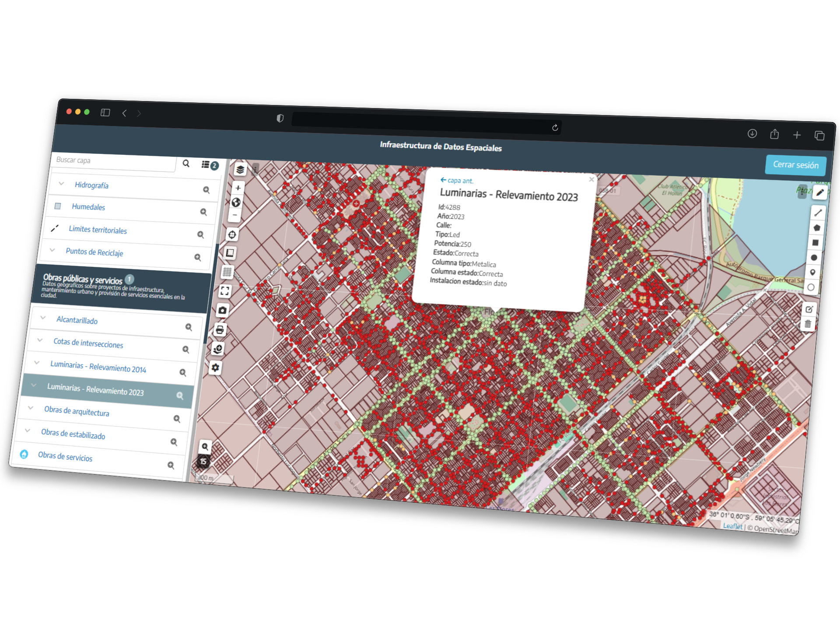Select the place marker tool
Screen dimensions: 840x630
pyautogui.click(x=812, y=273)
